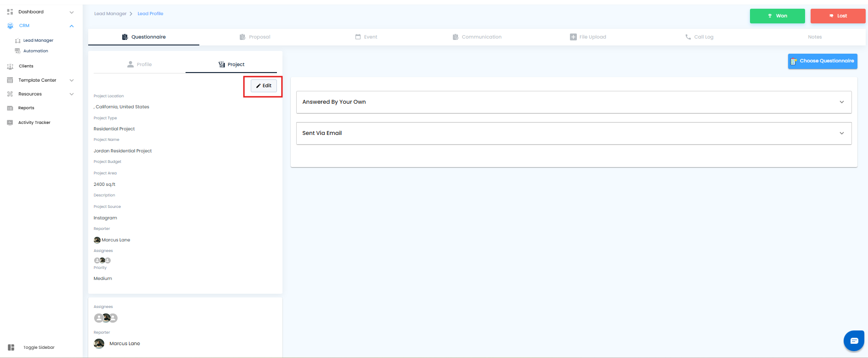Switch to the Call Log tab
Screen dimensions: 868x358
coord(699,37)
